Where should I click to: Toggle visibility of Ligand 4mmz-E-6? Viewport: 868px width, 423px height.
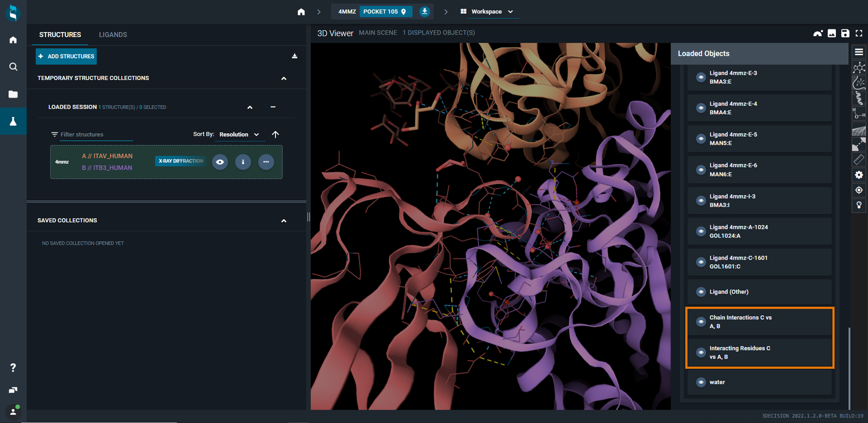click(x=701, y=170)
